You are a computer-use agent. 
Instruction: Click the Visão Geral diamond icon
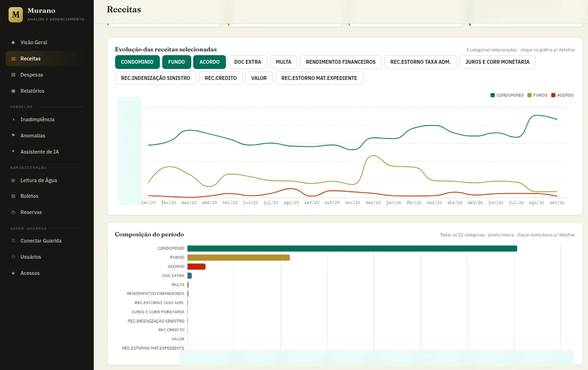click(13, 42)
